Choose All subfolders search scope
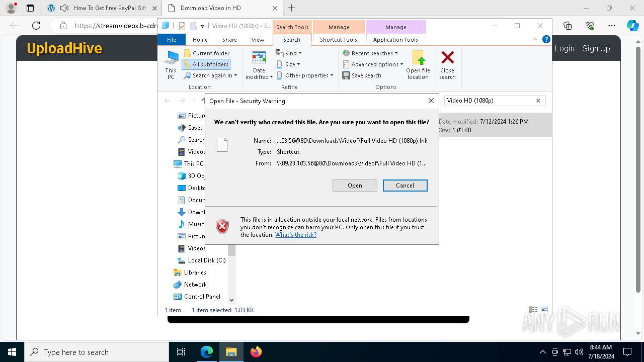Image resolution: width=644 pixels, height=362 pixels. tap(206, 64)
